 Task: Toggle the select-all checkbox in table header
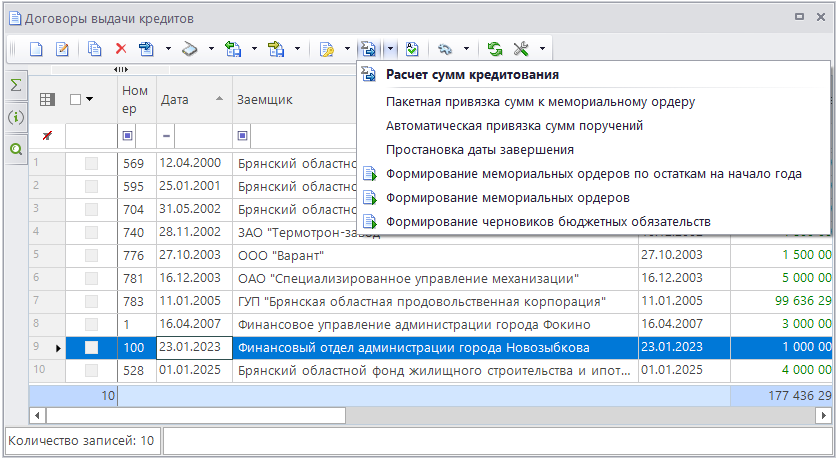click(75, 99)
